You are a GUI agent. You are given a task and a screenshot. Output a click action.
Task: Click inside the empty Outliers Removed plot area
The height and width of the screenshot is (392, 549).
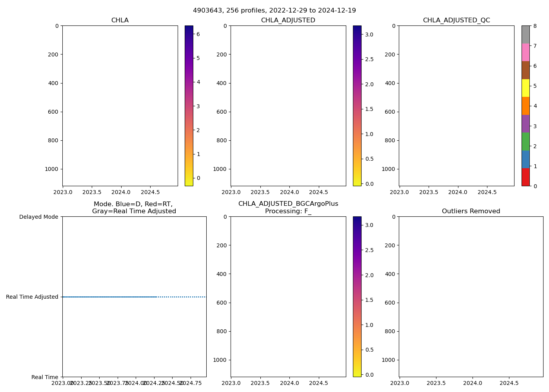(471, 297)
